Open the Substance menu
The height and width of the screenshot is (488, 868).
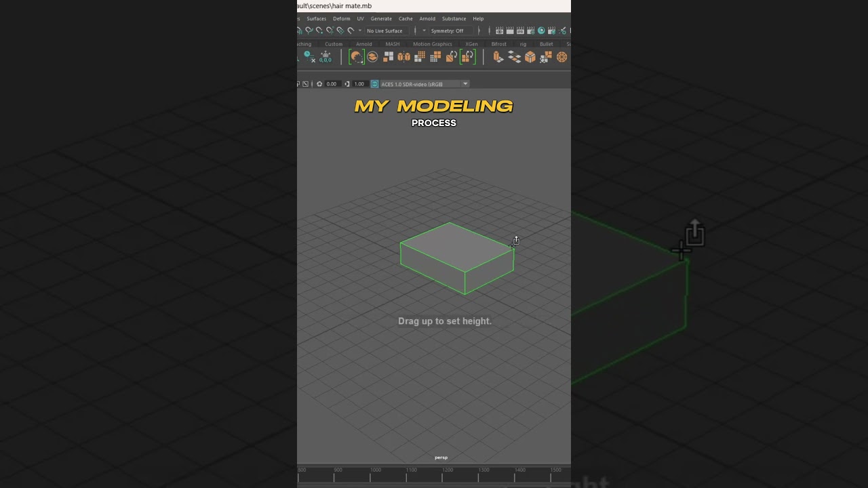coord(454,19)
